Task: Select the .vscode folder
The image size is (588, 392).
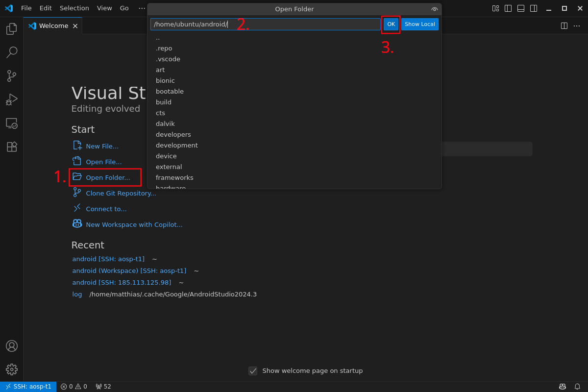Action: pos(294,59)
